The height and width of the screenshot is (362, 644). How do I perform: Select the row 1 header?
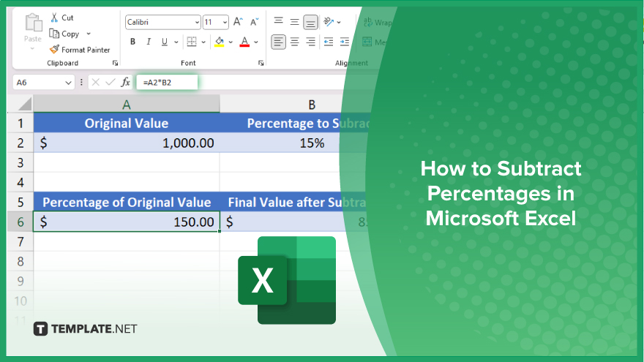pos(20,123)
